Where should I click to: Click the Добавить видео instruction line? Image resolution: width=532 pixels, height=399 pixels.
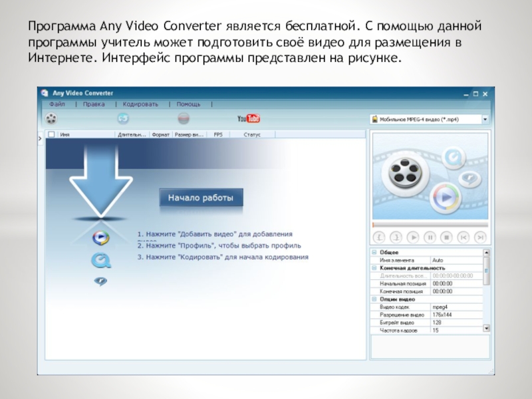(x=215, y=234)
